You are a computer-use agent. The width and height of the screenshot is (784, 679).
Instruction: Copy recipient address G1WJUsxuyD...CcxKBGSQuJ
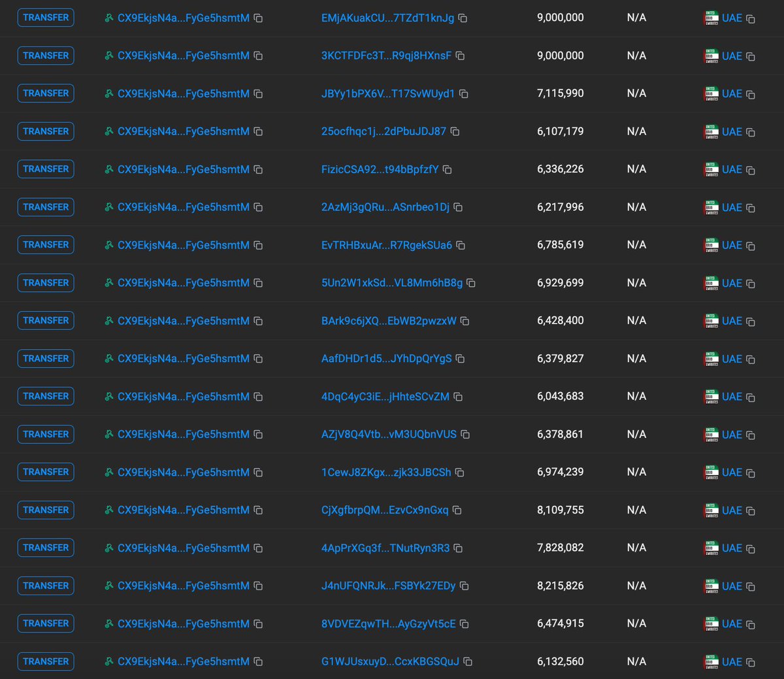[x=468, y=662]
